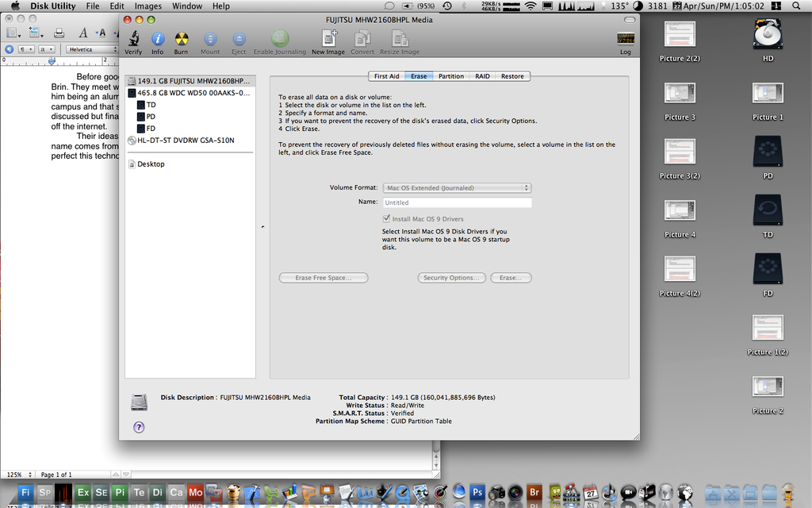Click the Erase Free Space button
Screen dimensions: 812x508
tap(324, 278)
